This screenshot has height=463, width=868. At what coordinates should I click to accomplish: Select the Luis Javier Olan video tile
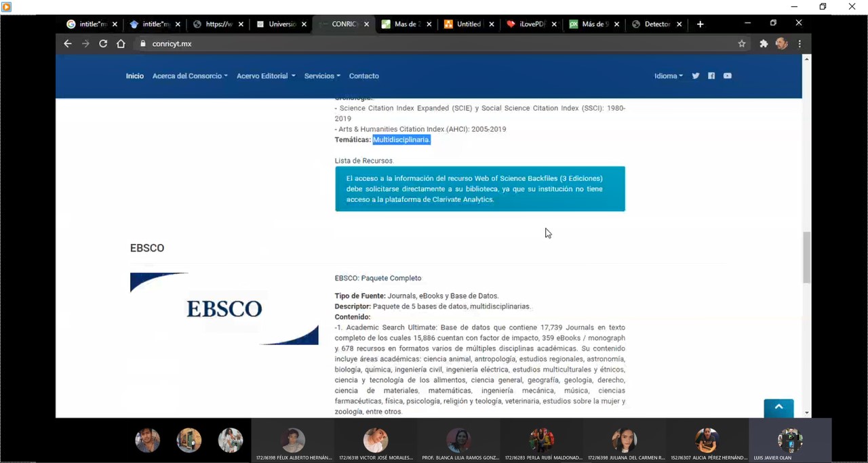(790, 441)
